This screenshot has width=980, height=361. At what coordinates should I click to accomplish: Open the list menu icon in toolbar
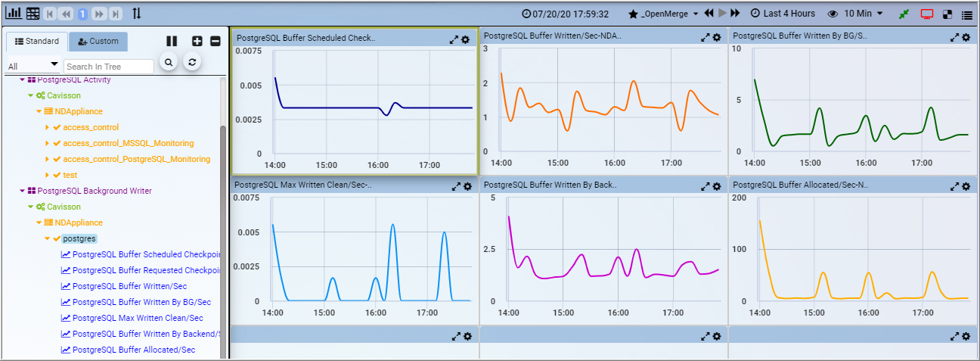(x=966, y=14)
